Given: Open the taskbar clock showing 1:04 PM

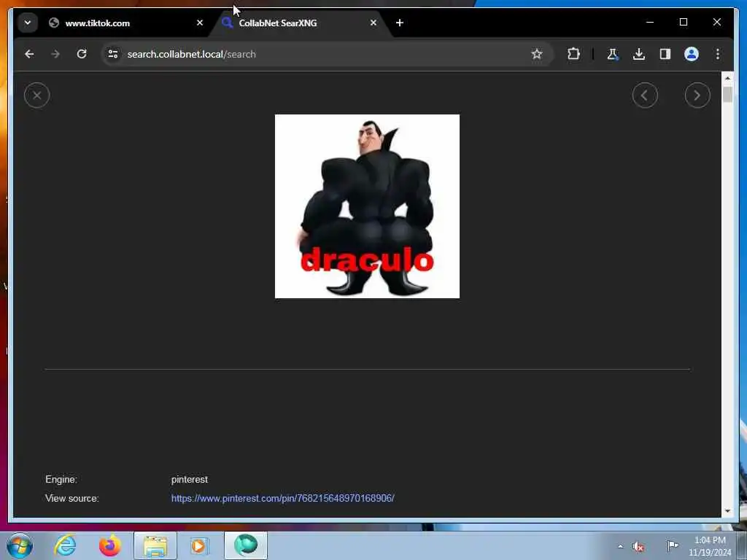Looking at the screenshot, I should tap(710, 546).
